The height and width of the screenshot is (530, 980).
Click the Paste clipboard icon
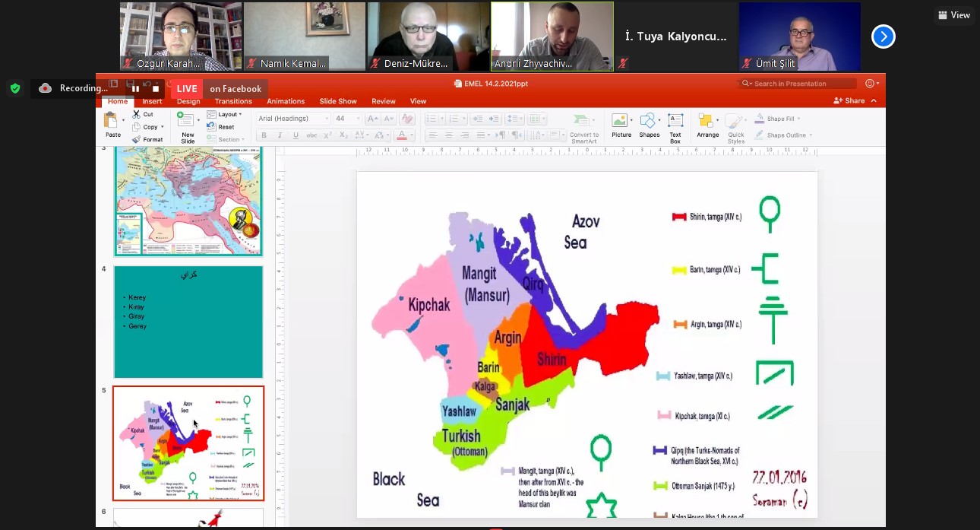112,122
